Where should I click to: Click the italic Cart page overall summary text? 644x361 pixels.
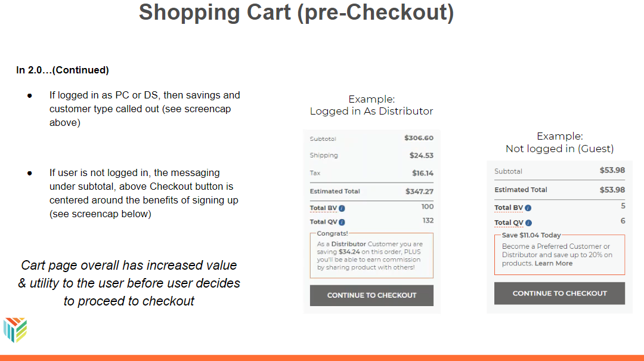tap(129, 283)
